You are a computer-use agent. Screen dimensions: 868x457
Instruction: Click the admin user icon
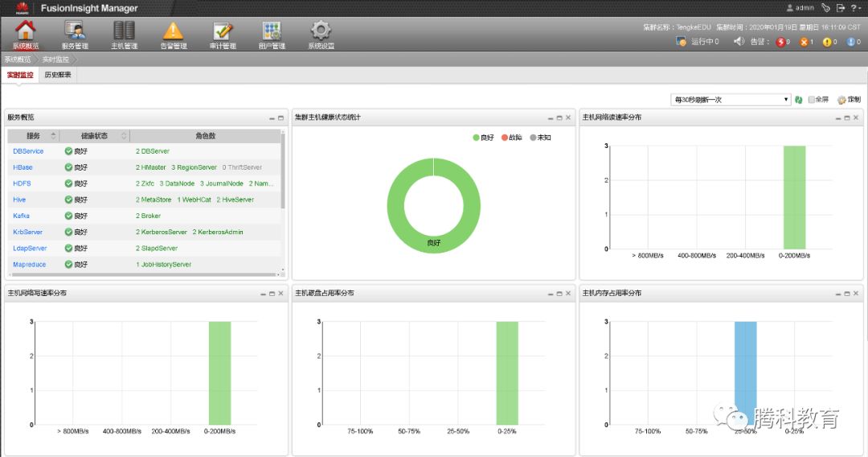pos(790,8)
